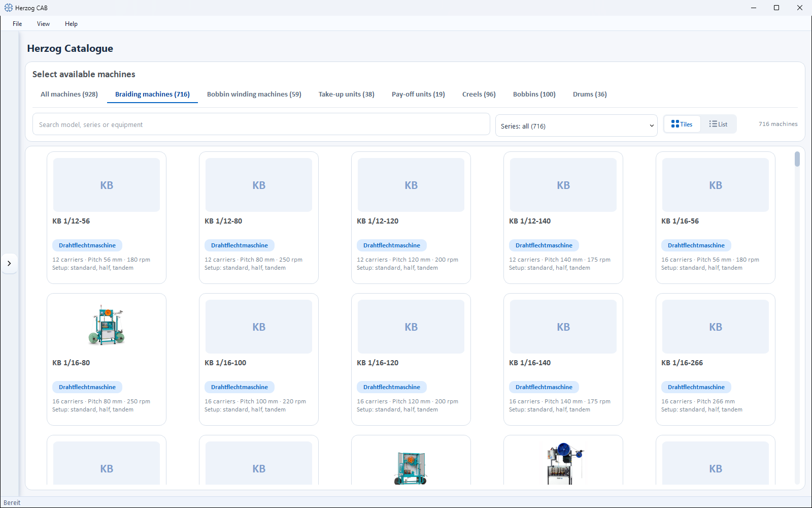Click Drahtflechtmaschine tag on KB 1/12-56
The width and height of the screenshot is (812, 508).
87,245
